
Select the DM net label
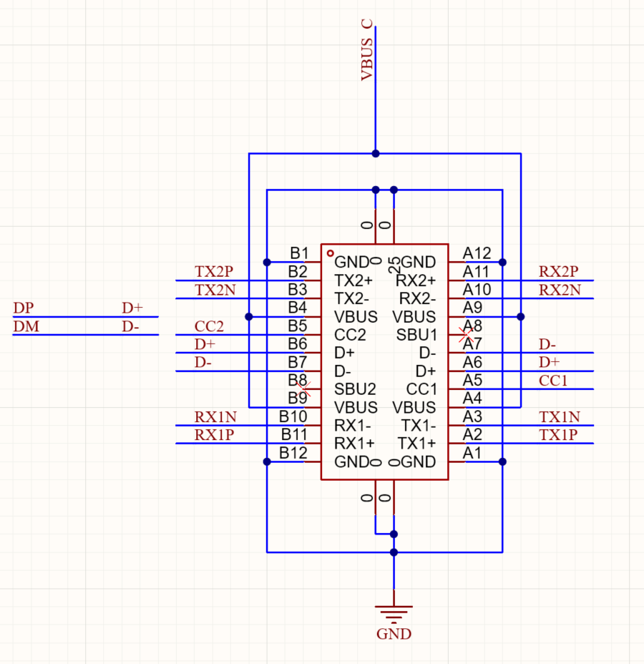click(x=26, y=326)
